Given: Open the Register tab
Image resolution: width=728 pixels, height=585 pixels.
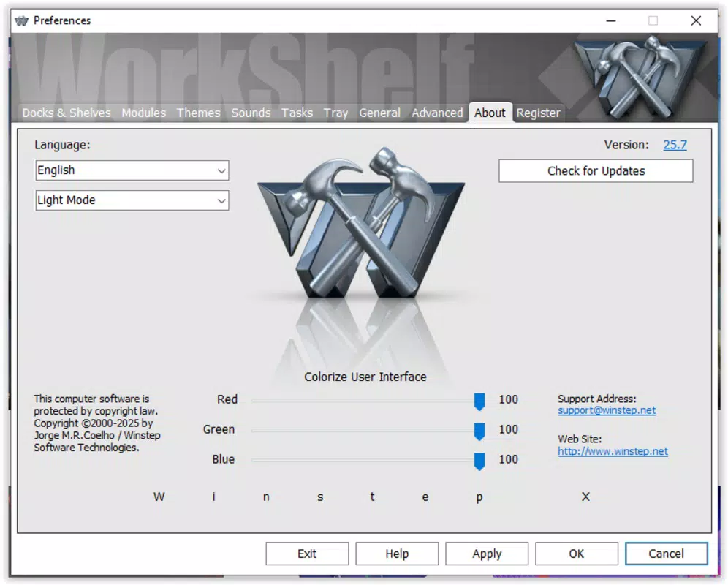Looking at the screenshot, I should pyautogui.click(x=538, y=113).
